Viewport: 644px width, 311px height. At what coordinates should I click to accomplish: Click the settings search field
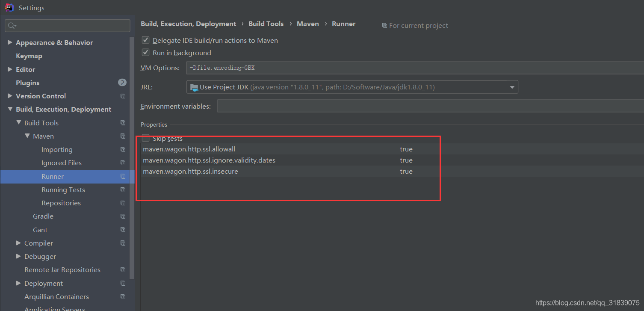click(x=68, y=26)
